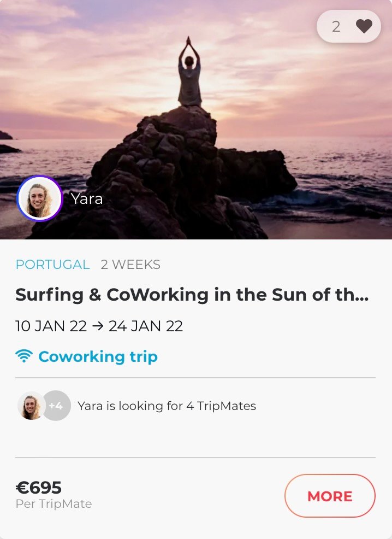This screenshot has height=539, width=392.
Task: Click the name Yara on the cover photo
Action: [87, 198]
